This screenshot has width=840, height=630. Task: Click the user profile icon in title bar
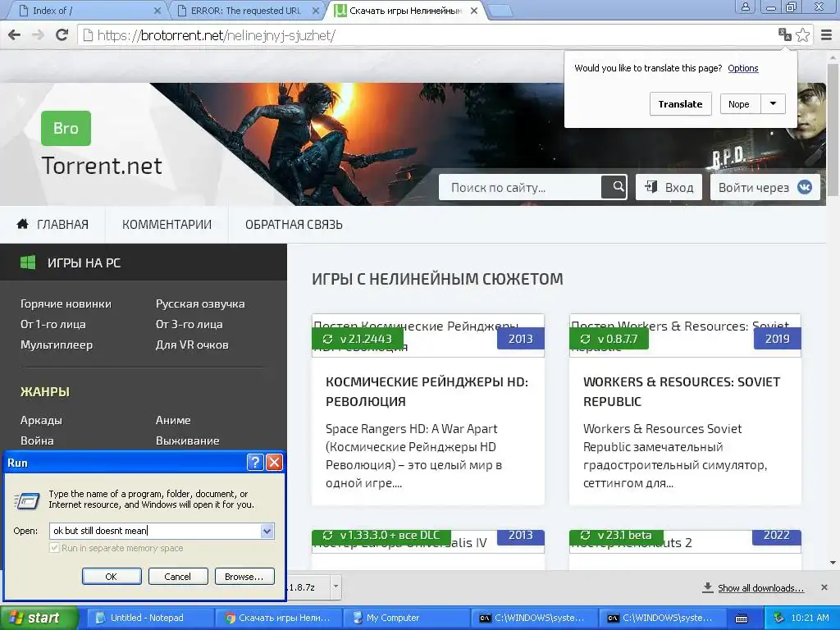pyautogui.click(x=745, y=7)
